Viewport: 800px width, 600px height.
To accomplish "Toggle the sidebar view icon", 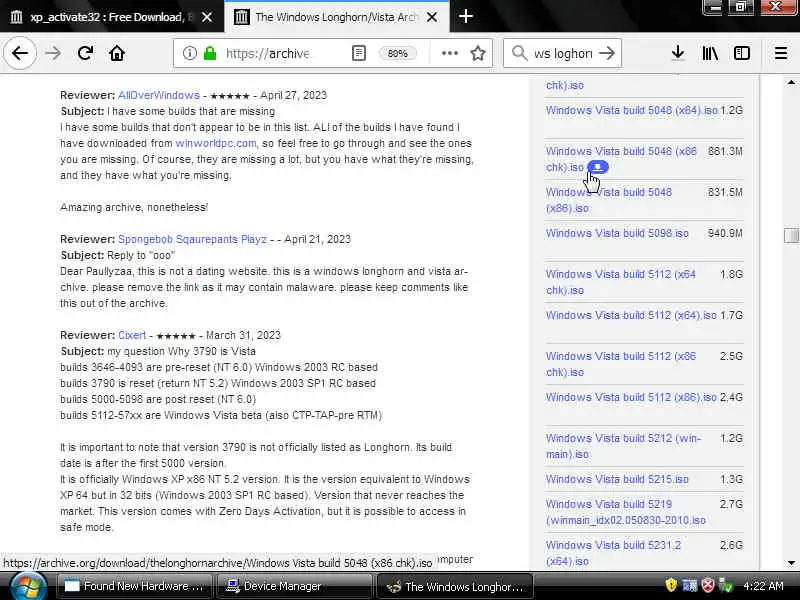I will [x=742, y=53].
